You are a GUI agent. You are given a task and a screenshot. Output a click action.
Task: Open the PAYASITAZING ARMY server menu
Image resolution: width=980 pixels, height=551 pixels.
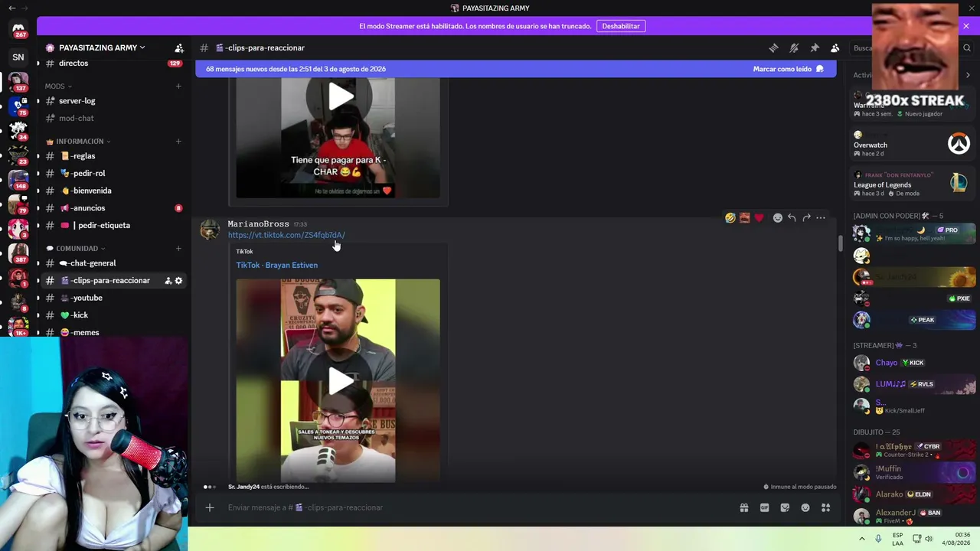coord(102,47)
